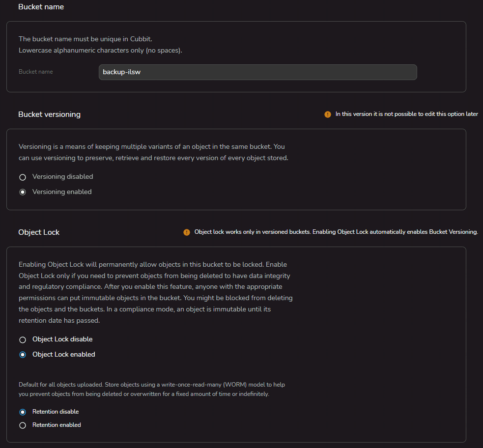This screenshot has width=483, height=448.
Task: Click the warning icon beside the versioning notice
Action: (x=328, y=114)
